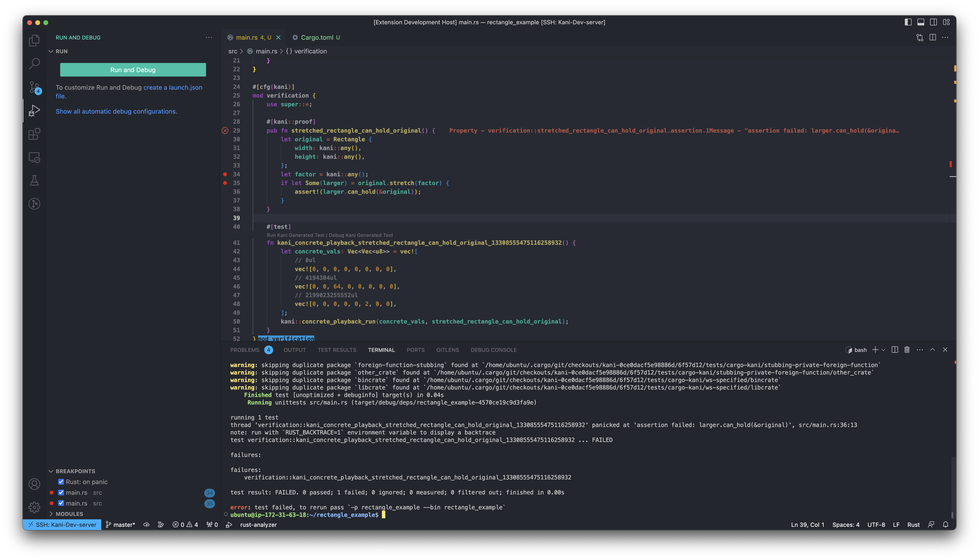Select the Run and Debug activity icon

coord(34,111)
